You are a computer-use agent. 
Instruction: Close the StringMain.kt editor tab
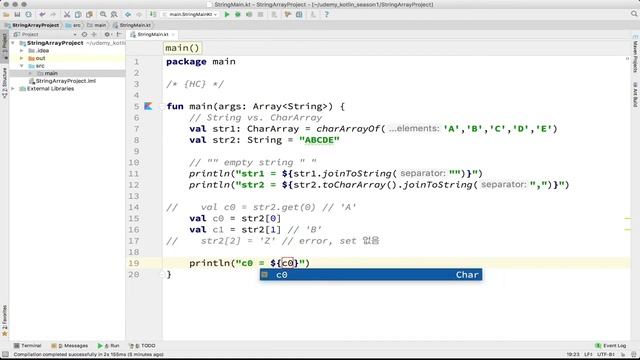coord(173,35)
